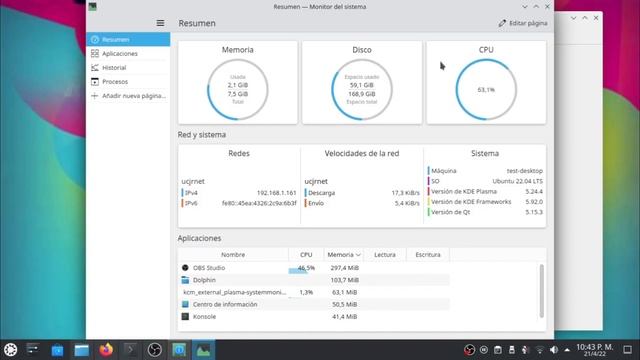This screenshot has height=360, width=640.
Task: Sort applications by CPU column
Action: [306, 255]
